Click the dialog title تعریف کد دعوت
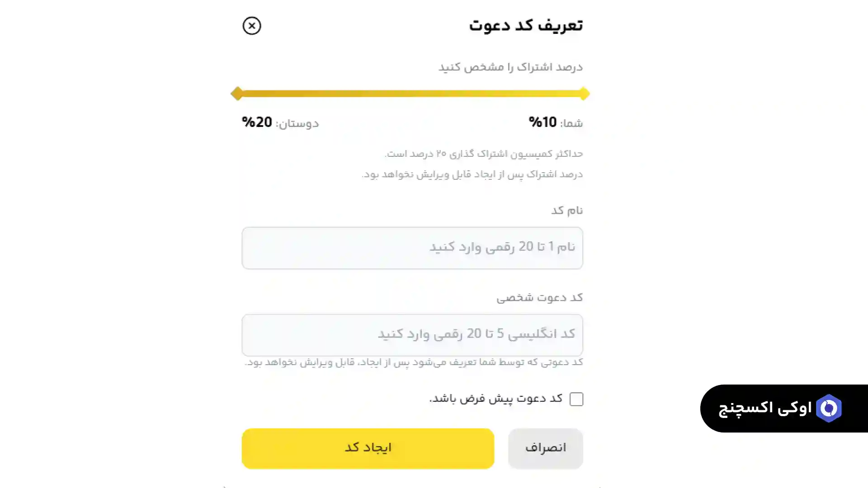This screenshot has width=868, height=488. pos(526,25)
